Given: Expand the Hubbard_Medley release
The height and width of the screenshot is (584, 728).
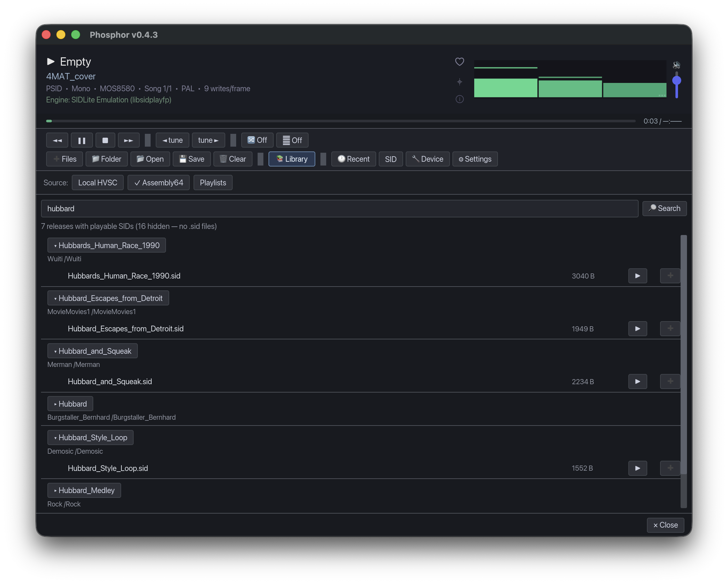Looking at the screenshot, I should [84, 490].
